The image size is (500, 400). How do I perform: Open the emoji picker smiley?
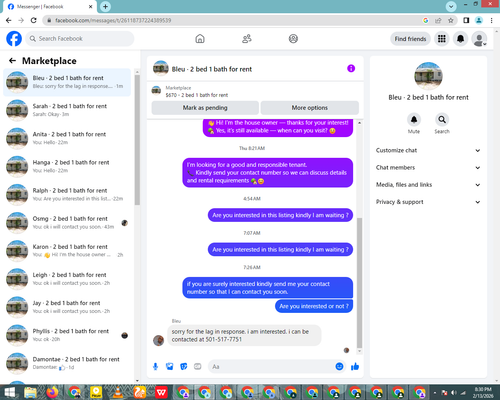339,366
